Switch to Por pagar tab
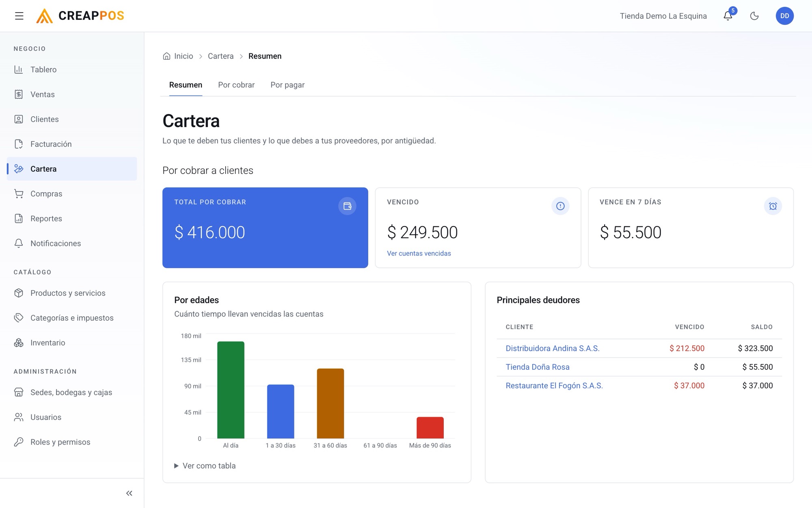Screen dimensions: 812x508 pos(287,85)
